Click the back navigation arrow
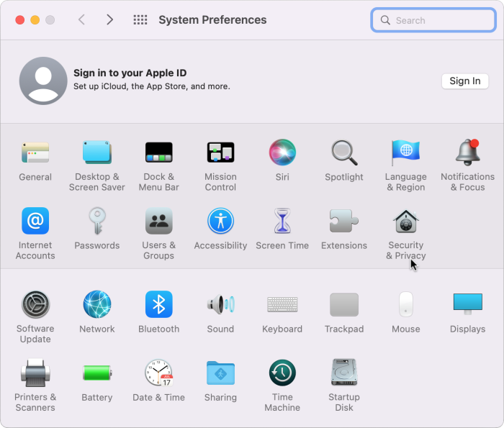This screenshot has width=504, height=428. coord(81,20)
